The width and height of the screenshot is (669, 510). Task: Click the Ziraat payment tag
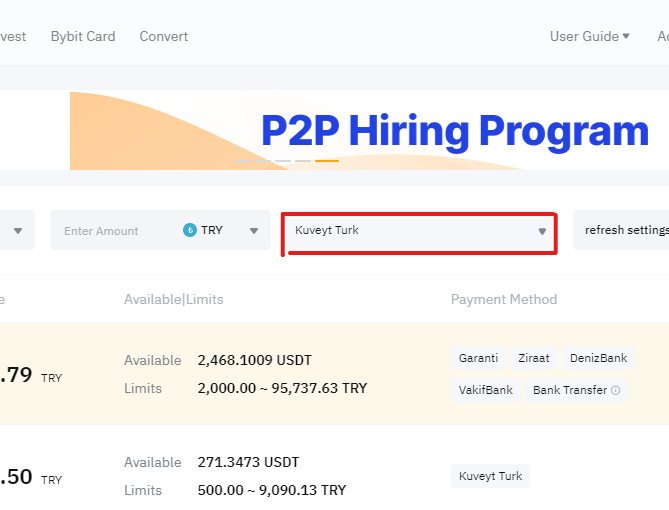(534, 358)
